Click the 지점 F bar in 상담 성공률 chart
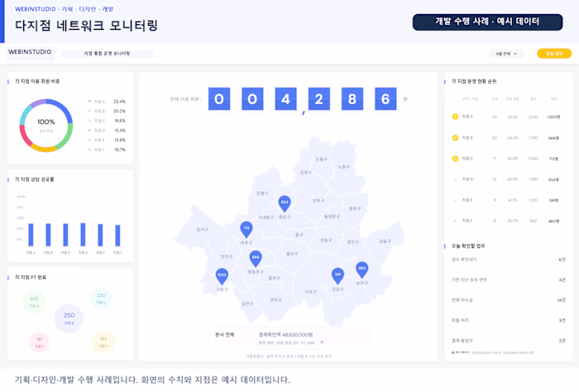 (x=117, y=236)
